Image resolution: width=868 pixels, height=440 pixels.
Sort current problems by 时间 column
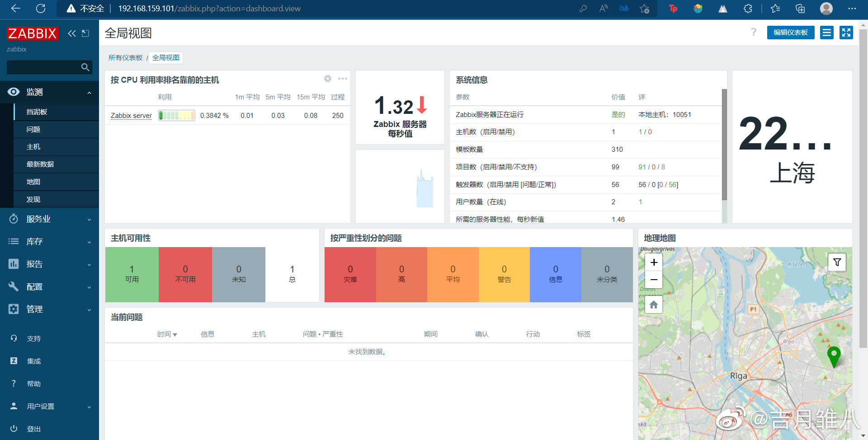[x=167, y=334]
